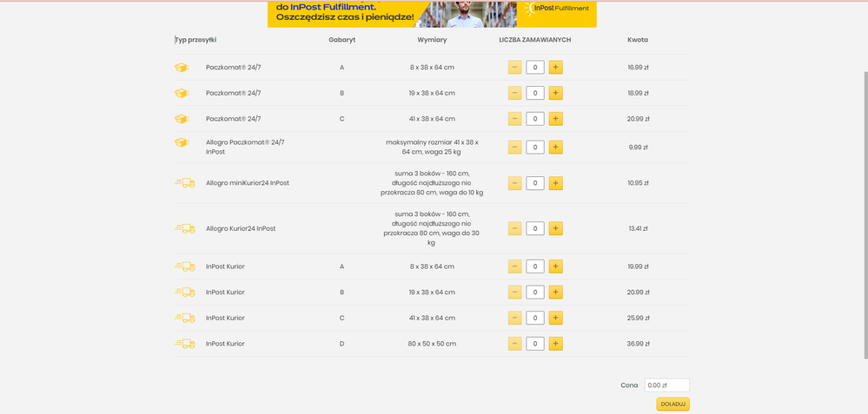Add one Allegro Paczkomat 24/7 InPost parcel
Screen dimensions: 868x414
tap(556, 147)
